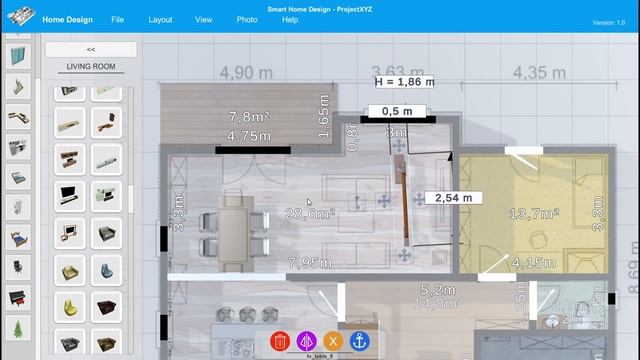Select the L-shaped sofa category icon
This screenshot has height=360, width=640.
tap(18, 118)
